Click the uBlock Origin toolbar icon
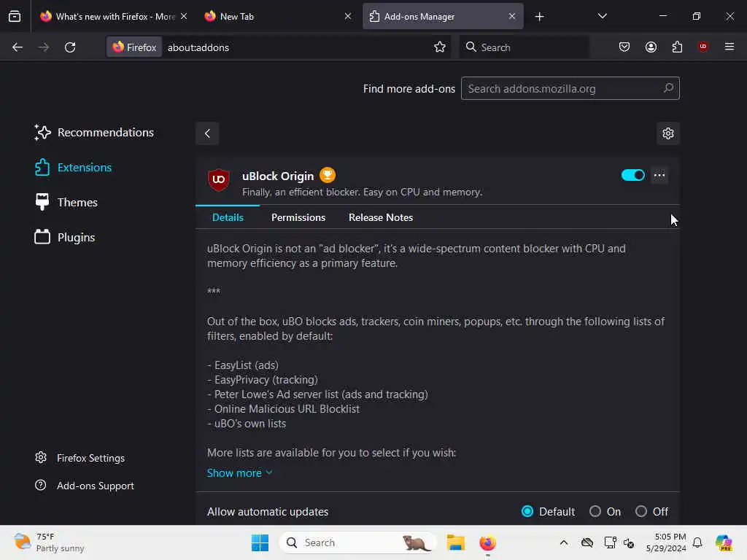Image resolution: width=747 pixels, height=560 pixels. click(x=703, y=47)
